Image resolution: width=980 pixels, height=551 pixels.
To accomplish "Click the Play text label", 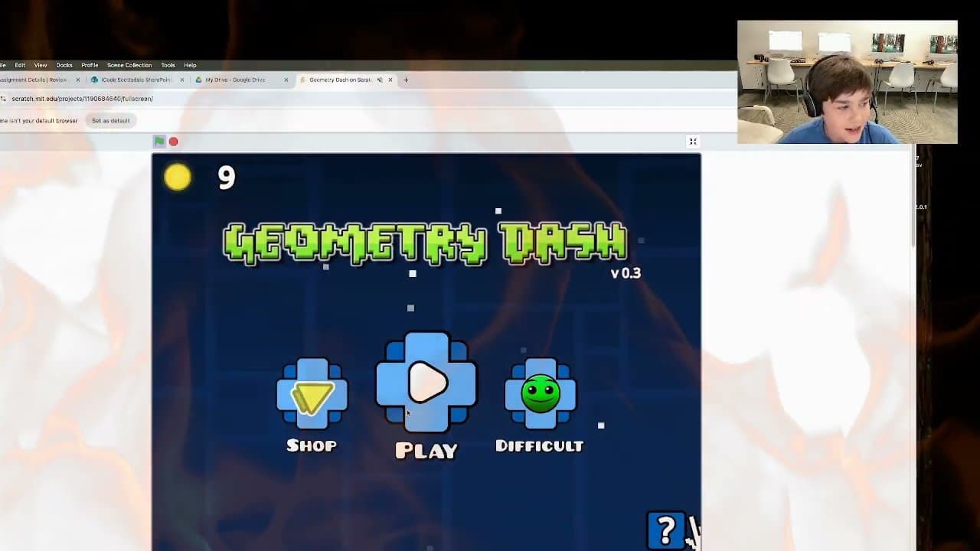I will (x=426, y=451).
